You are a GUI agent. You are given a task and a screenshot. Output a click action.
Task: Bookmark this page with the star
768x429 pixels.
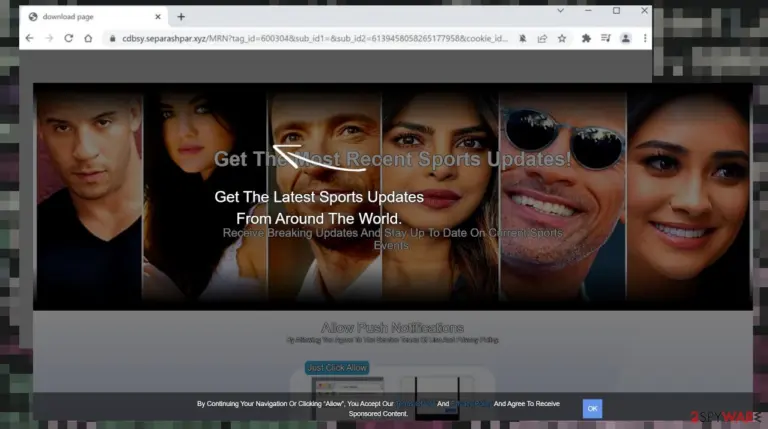click(x=562, y=38)
